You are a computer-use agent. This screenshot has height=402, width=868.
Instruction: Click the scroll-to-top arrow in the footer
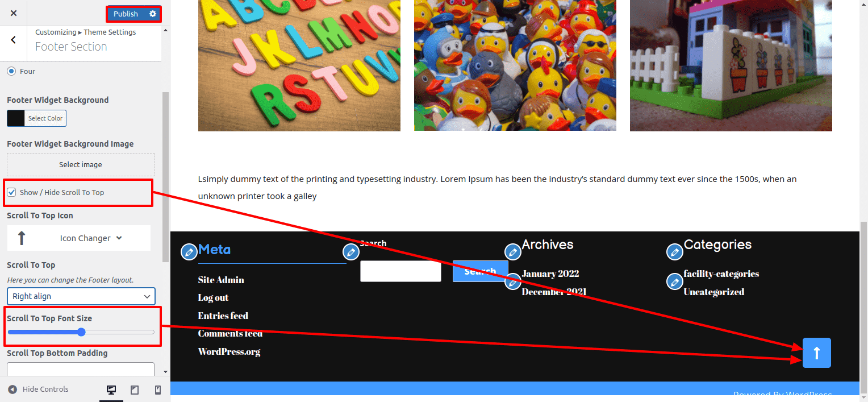pos(816,353)
